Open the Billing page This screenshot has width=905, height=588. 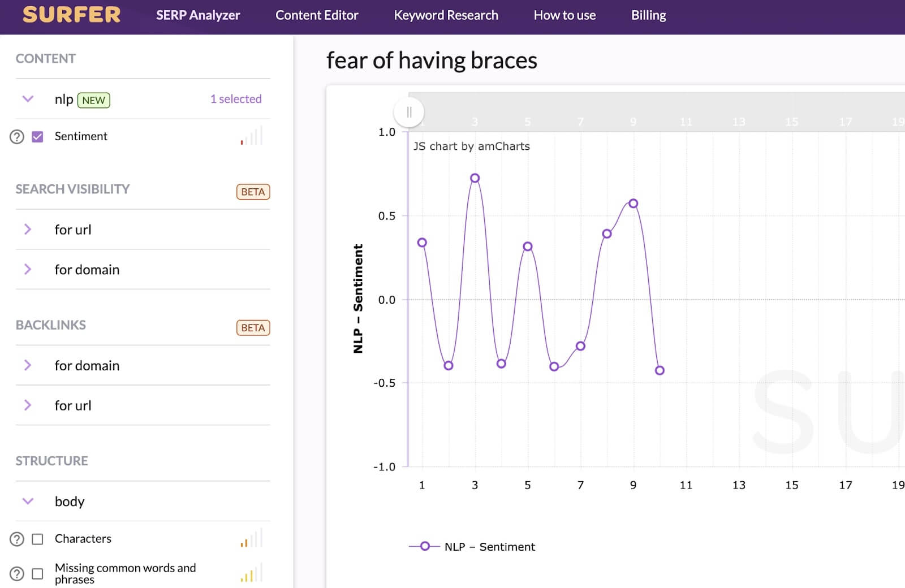pyautogui.click(x=648, y=15)
